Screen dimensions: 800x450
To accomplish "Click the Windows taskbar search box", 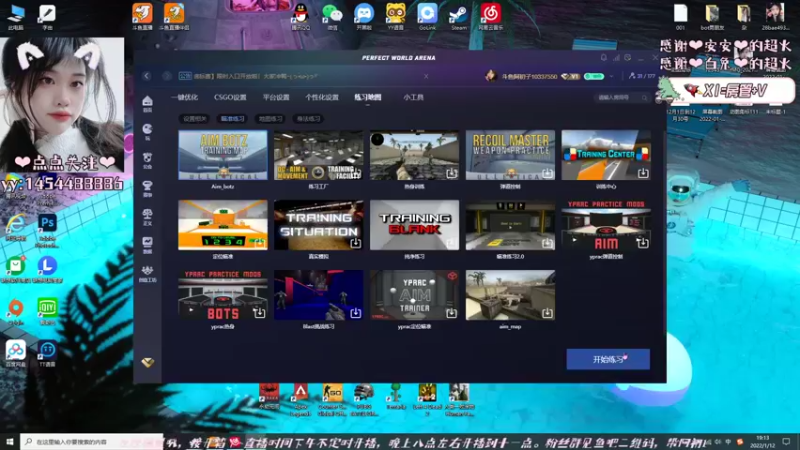I will pos(92,441).
